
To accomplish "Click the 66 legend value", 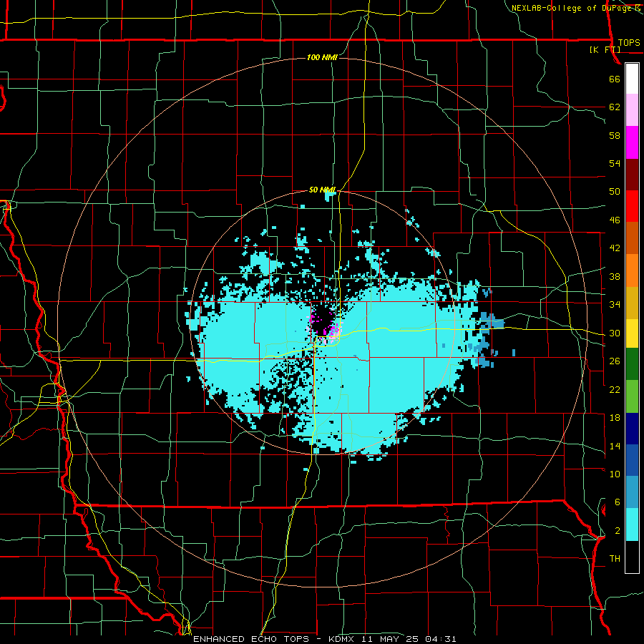I will click(615, 79).
